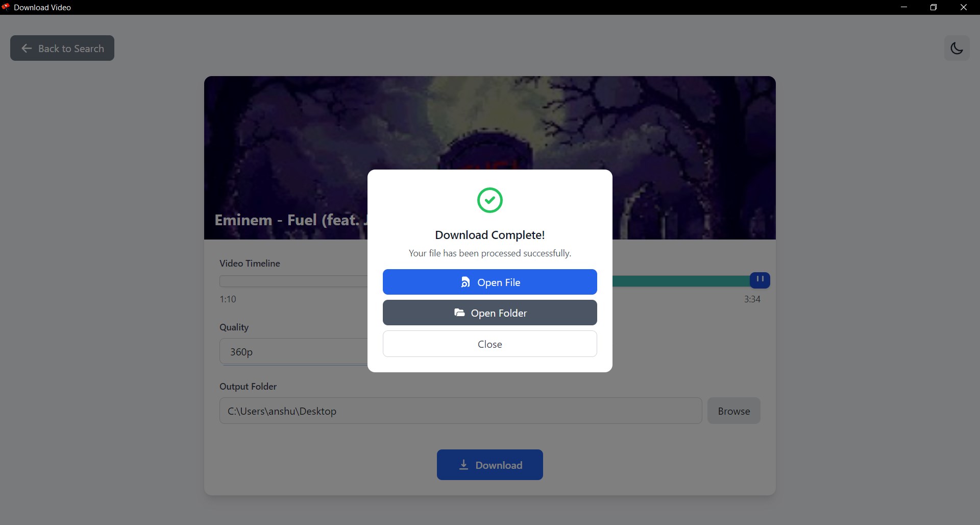Click the 'Download Complete!' heading
980x525 pixels.
pos(490,235)
